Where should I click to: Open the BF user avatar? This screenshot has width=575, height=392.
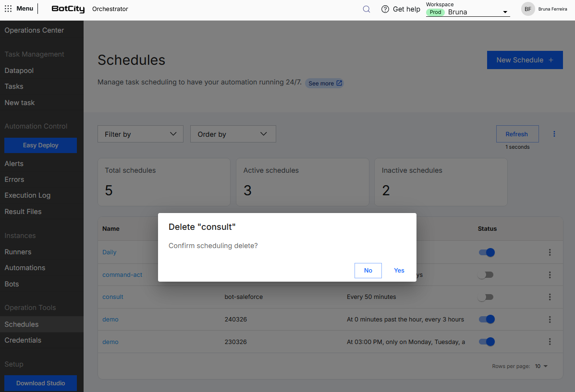tap(528, 9)
